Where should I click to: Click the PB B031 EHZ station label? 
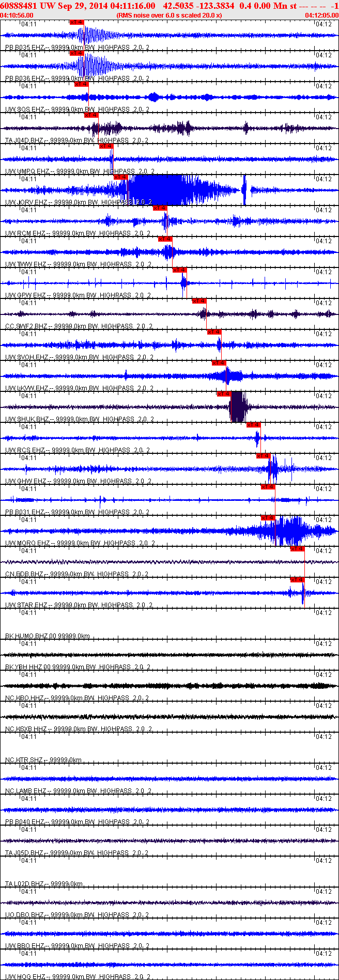coord(78,512)
